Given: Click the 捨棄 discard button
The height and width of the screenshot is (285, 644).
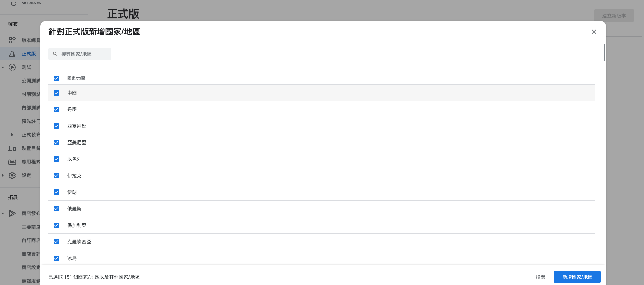Looking at the screenshot, I should click(541, 277).
